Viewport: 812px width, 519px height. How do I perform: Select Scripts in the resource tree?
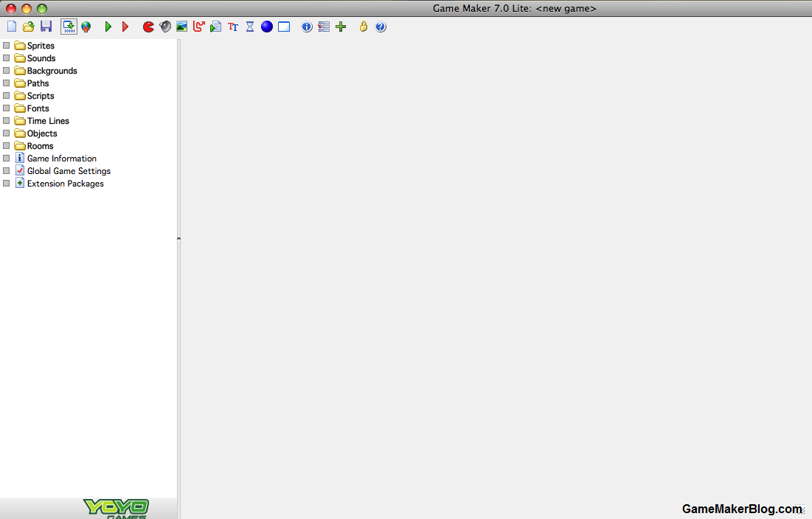click(41, 96)
